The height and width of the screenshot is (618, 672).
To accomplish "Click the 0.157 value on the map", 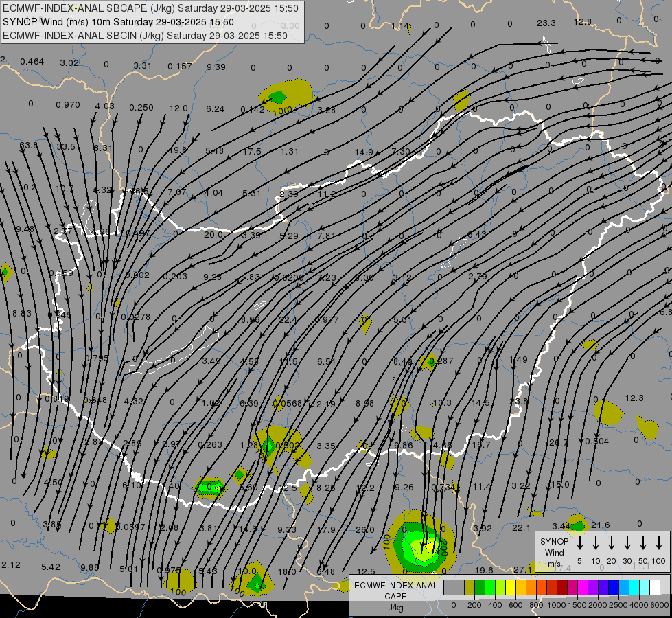I will (180, 66).
